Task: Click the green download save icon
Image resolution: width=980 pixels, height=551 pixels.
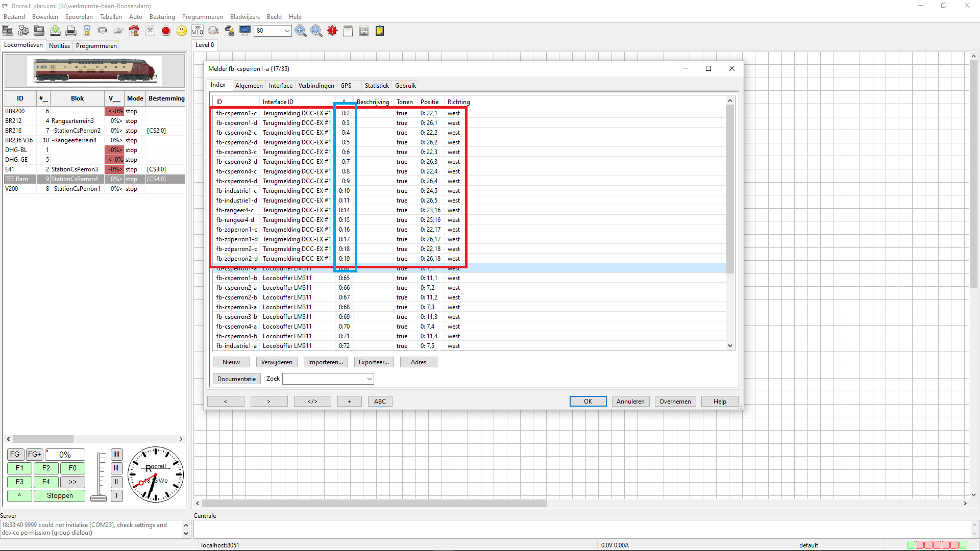Action: [55, 31]
